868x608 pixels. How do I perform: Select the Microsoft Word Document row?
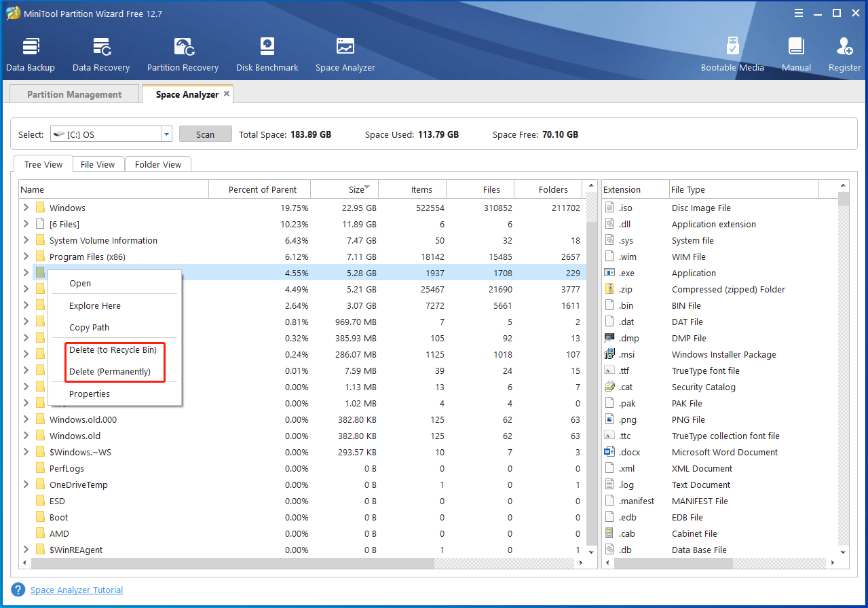click(x=720, y=452)
